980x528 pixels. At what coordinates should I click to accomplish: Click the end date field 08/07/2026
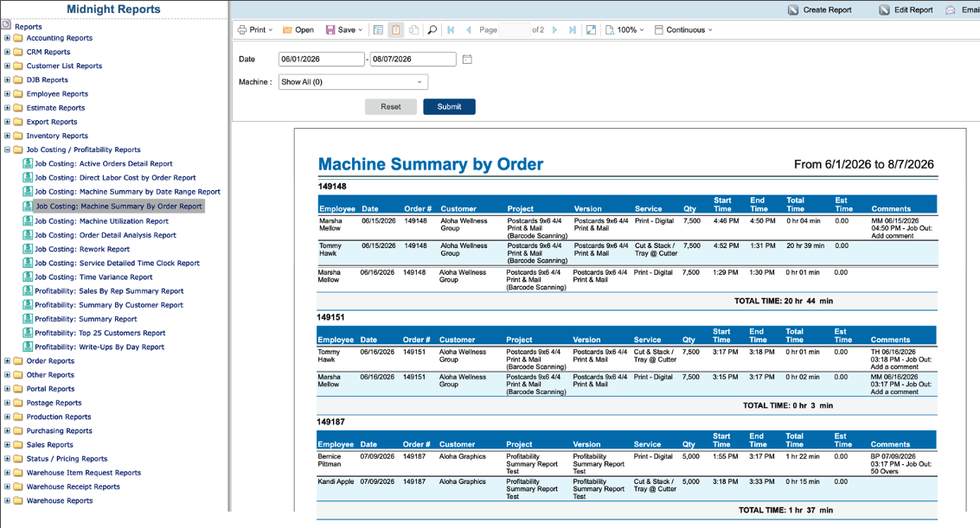point(413,60)
